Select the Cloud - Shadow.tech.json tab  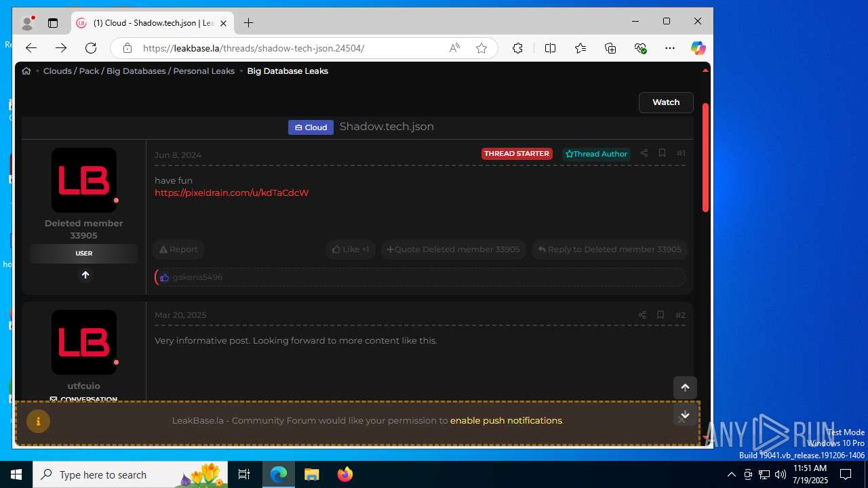coord(153,23)
